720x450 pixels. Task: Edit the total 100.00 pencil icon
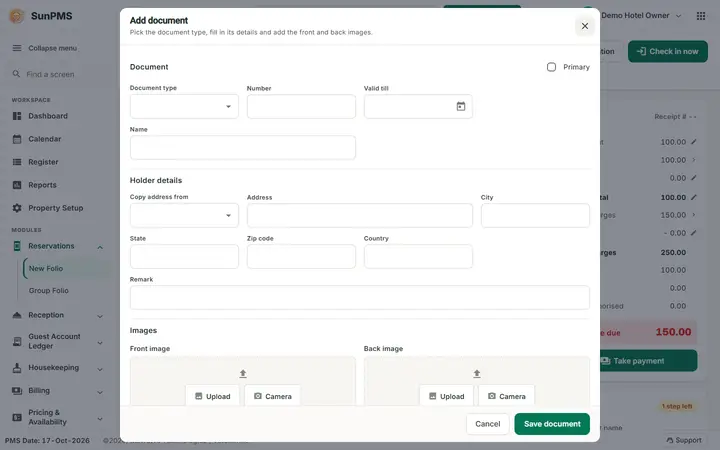(x=694, y=197)
